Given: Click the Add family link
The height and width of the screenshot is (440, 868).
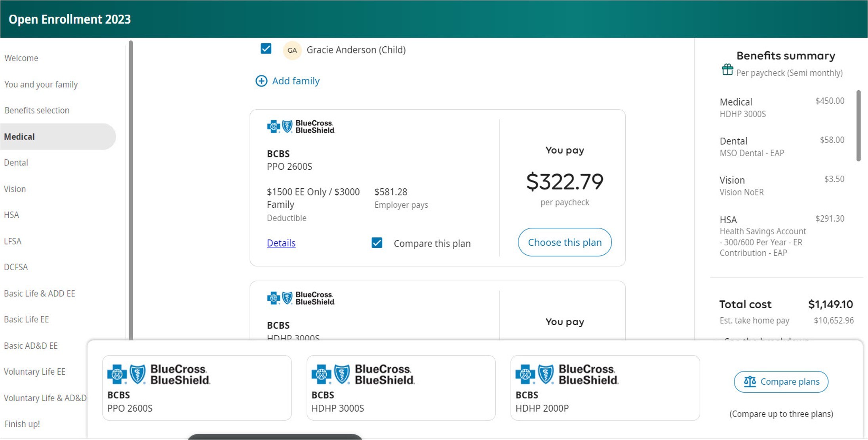Looking at the screenshot, I should click(x=295, y=81).
